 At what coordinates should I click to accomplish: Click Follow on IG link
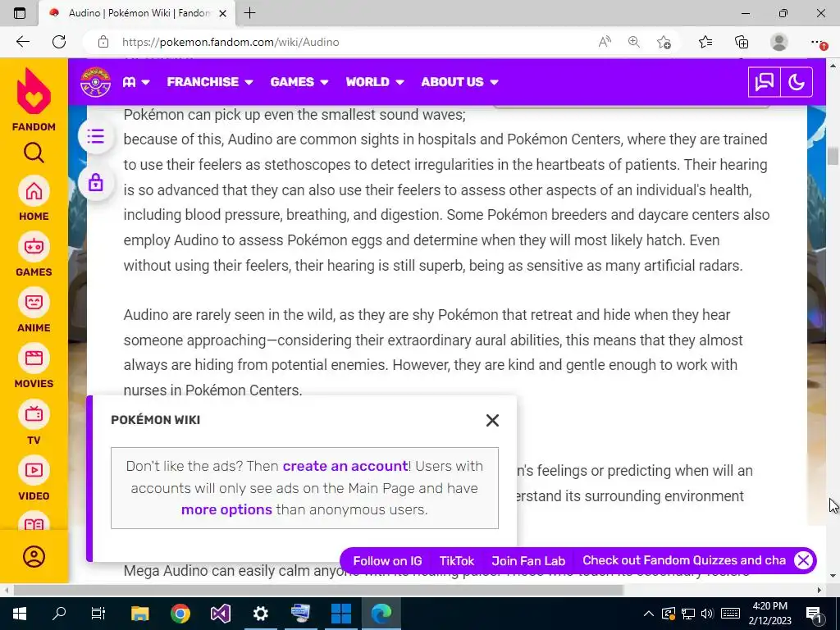click(387, 561)
